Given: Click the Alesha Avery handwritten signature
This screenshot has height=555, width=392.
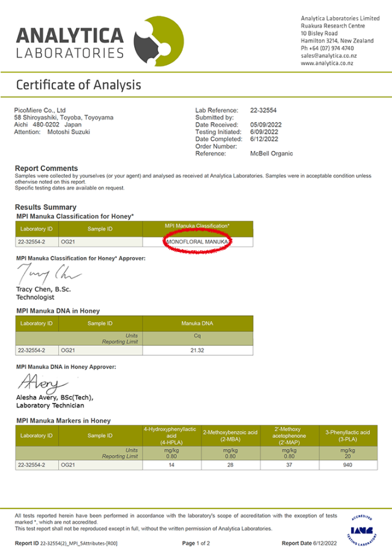Looking at the screenshot, I should coord(43,384).
